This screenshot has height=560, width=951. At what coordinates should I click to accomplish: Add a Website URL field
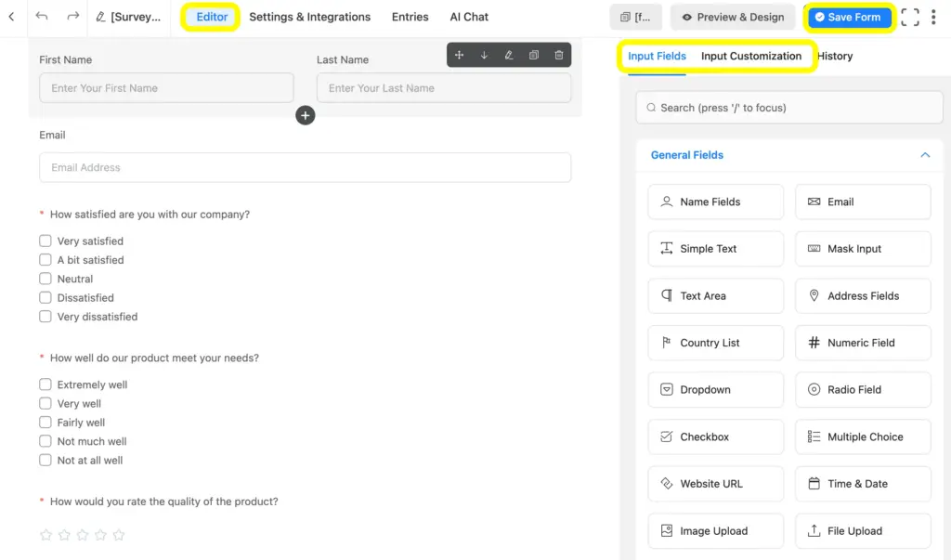click(x=716, y=484)
